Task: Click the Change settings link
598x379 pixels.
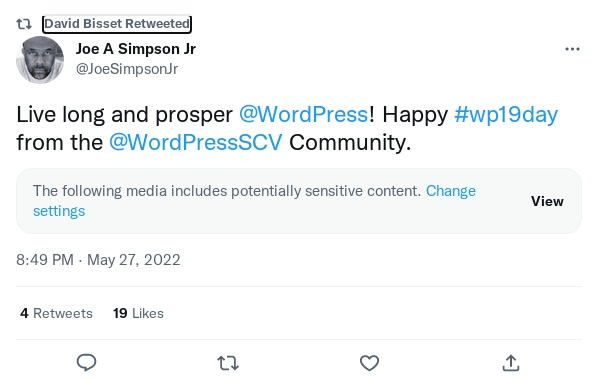Action: pos(254,201)
